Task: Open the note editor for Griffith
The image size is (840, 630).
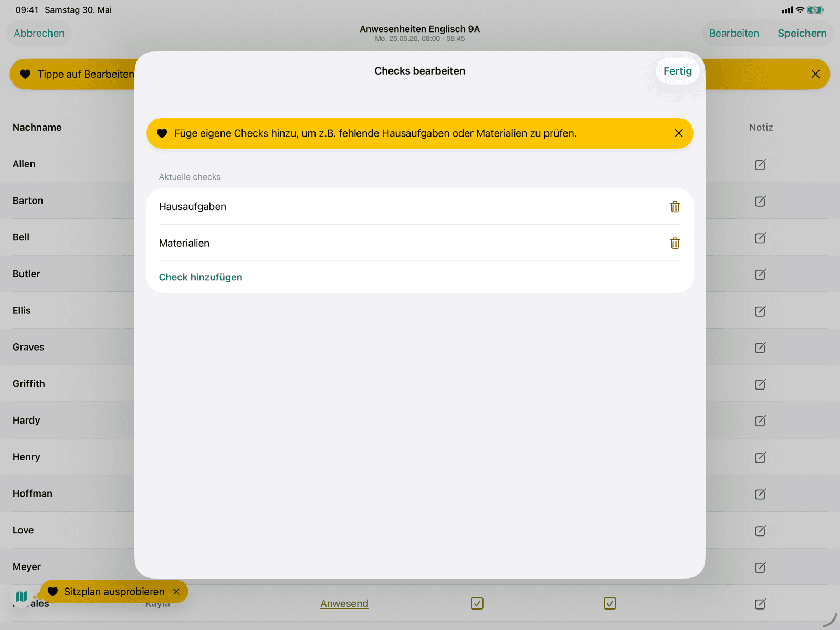Action: 760,384
